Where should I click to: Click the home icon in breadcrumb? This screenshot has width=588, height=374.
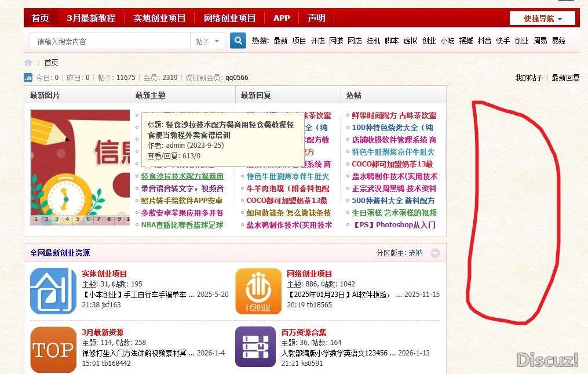(28, 63)
